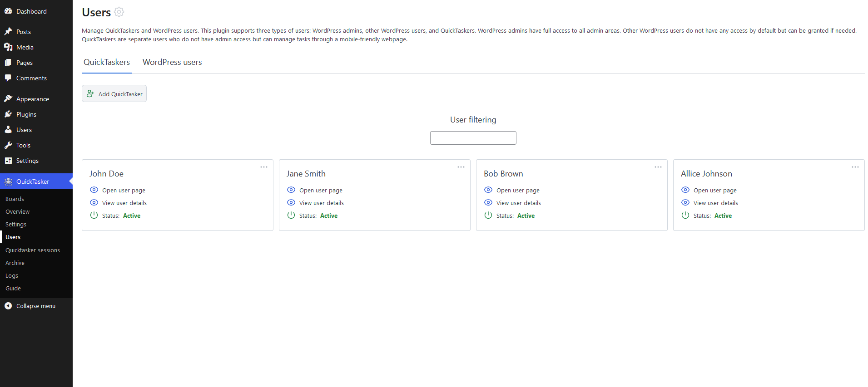Click Bob Brown's Active status text
Image resolution: width=868 pixels, height=387 pixels.
click(526, 216)
